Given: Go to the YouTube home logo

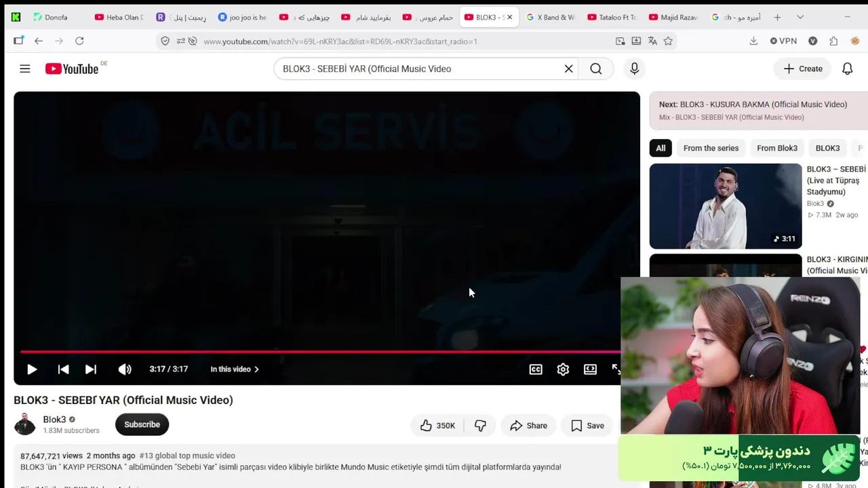Looking at the screenshot, I should [x=72, y=68].
